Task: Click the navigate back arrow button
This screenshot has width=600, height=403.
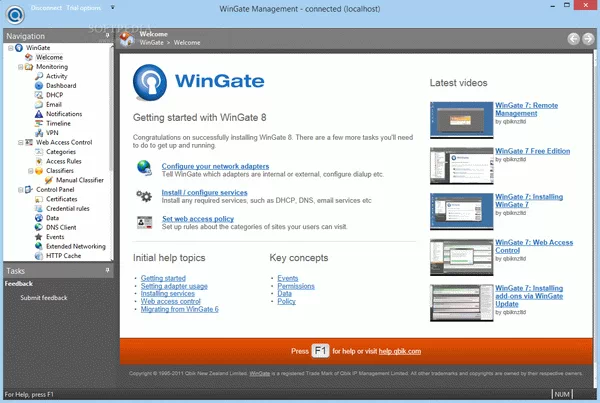Action: point(573,39)
